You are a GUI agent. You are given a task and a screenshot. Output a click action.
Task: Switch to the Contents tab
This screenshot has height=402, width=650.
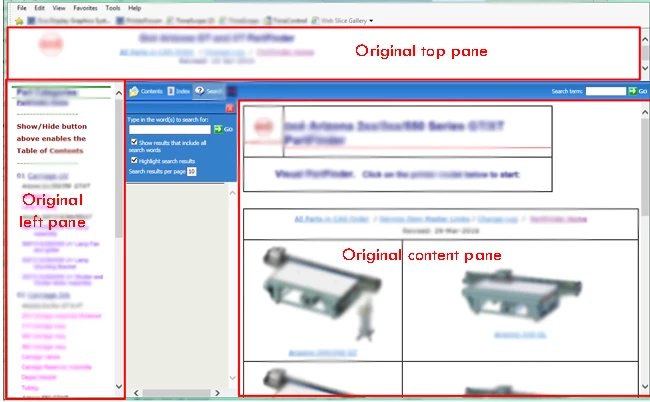point(146,91)
